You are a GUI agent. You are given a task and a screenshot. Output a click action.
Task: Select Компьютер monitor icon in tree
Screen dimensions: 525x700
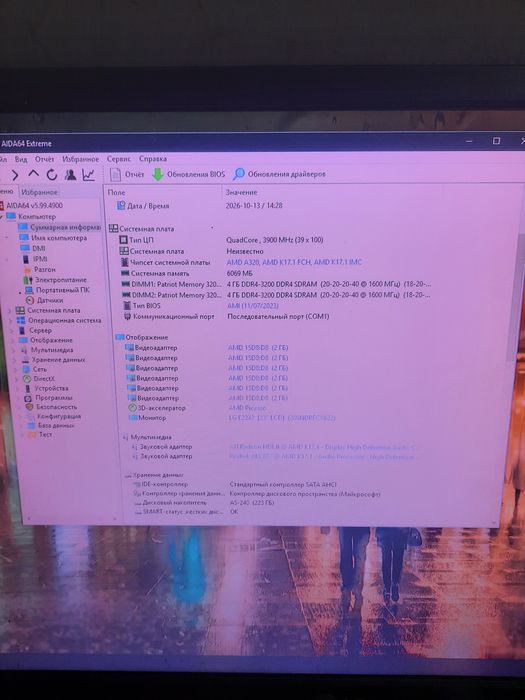click(x=11, y=217)
